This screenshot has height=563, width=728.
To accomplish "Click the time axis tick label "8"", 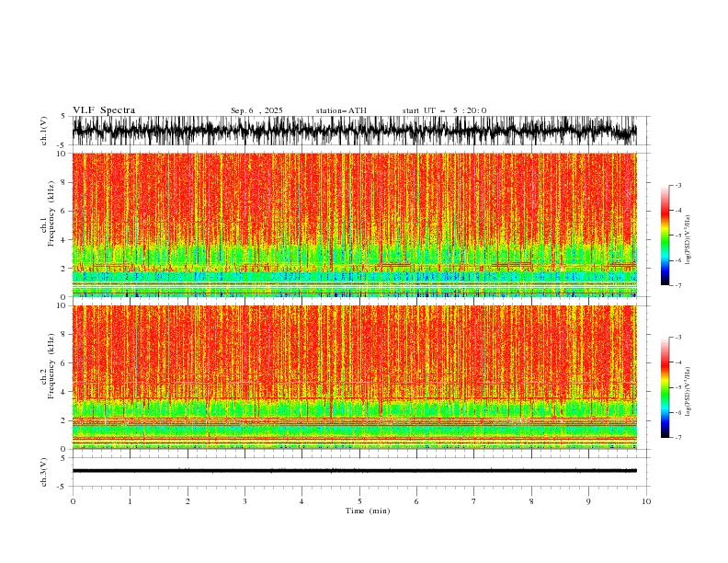I will 531,501.
